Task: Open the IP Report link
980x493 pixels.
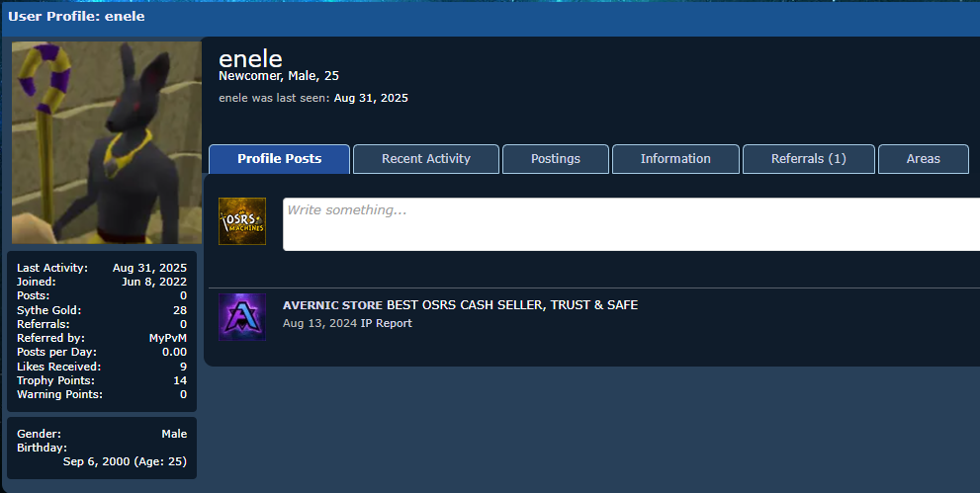Action: 387,323
